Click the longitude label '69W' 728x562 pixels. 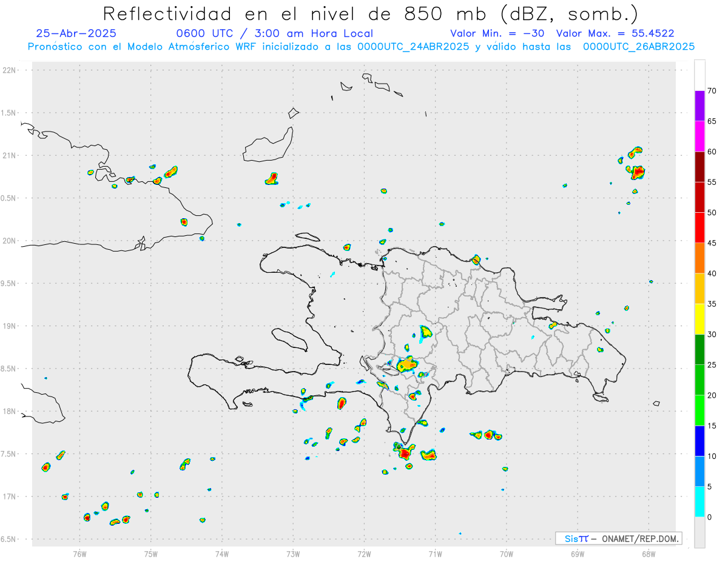(x=578, y=553)
